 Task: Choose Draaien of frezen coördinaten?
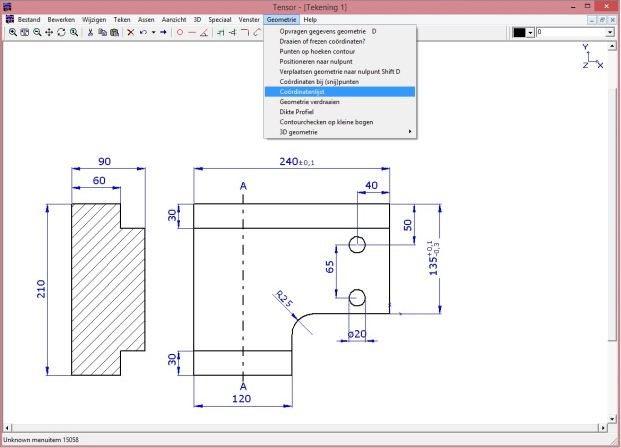(x=340, y=41)
